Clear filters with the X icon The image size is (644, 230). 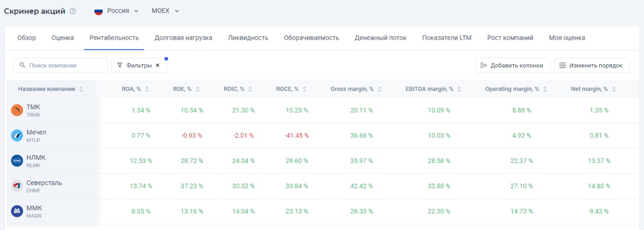click(157, 65)
